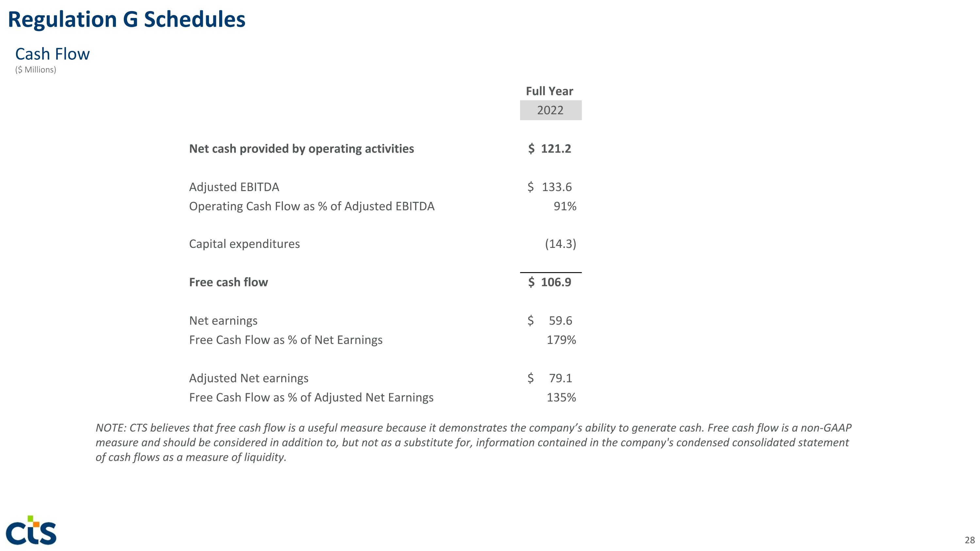980x551 pixels.
Task: Select the 179% of Net Earnings figure
Action: tap(561, 340)
